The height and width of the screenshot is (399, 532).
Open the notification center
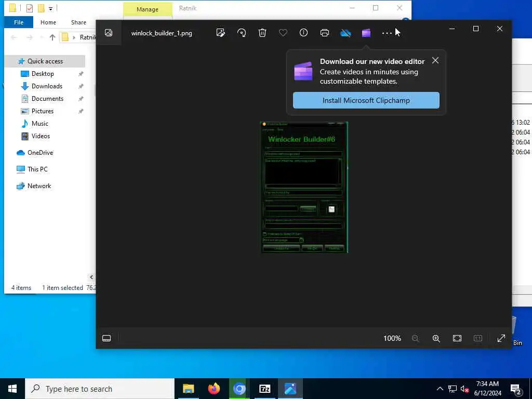point(515,389)
